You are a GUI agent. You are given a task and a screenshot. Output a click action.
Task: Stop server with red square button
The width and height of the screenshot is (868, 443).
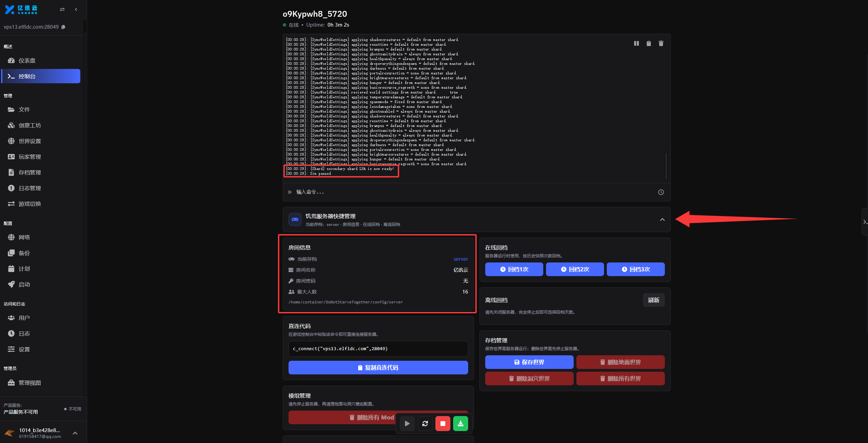443,424
